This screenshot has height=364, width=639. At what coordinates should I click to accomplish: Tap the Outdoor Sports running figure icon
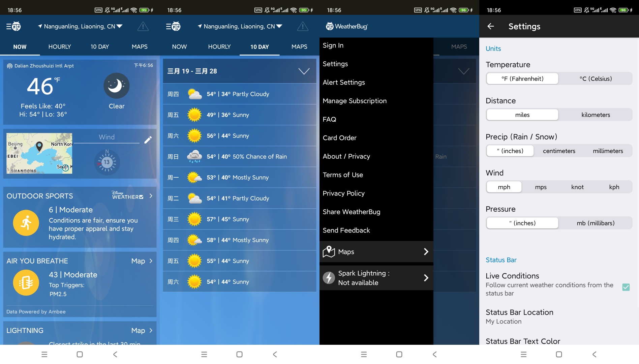[x=26, y=223]
